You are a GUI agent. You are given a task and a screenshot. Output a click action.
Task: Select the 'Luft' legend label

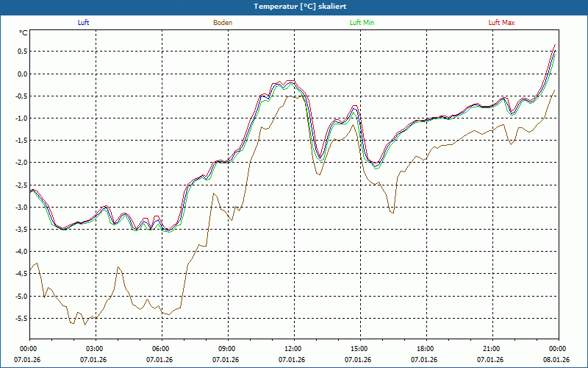84,23
